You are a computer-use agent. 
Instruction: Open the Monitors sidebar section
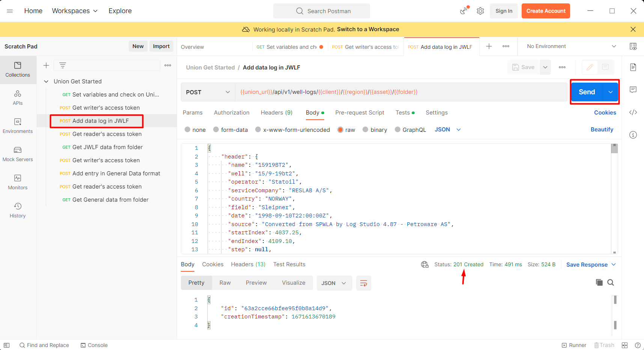pyautogui.click(x=18, y=182)
